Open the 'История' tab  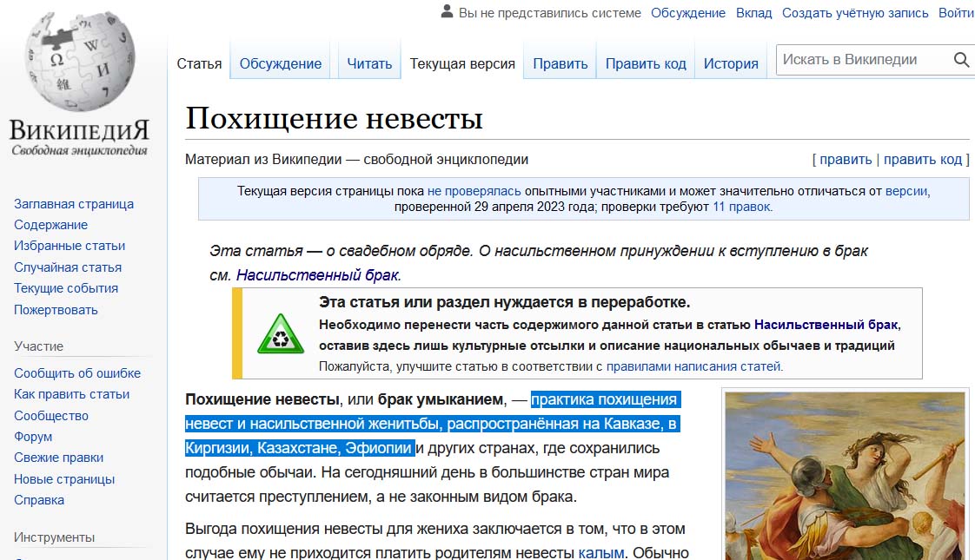[x=731, y=63]
